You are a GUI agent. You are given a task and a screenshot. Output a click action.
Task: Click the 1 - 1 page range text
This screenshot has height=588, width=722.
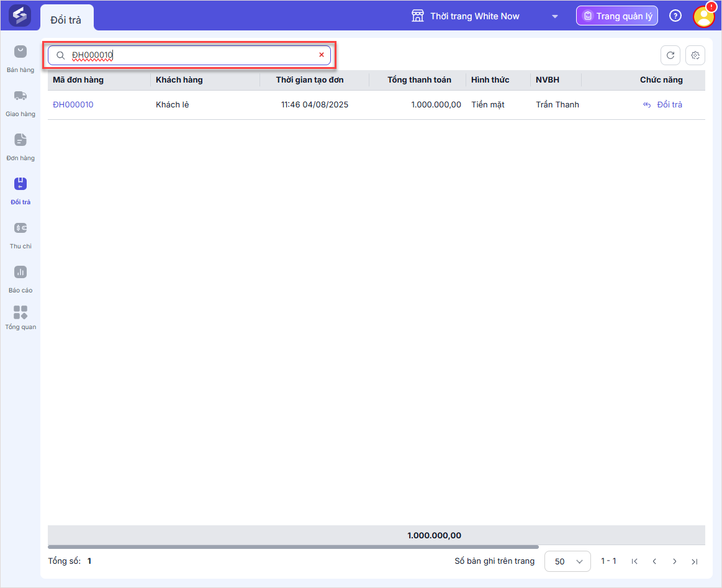[x=608, y=561]
